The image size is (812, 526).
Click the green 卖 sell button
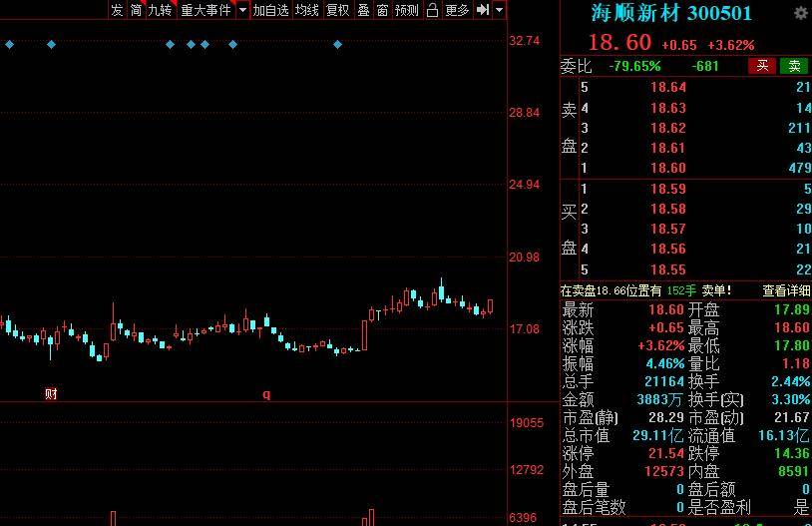[794, 66]
